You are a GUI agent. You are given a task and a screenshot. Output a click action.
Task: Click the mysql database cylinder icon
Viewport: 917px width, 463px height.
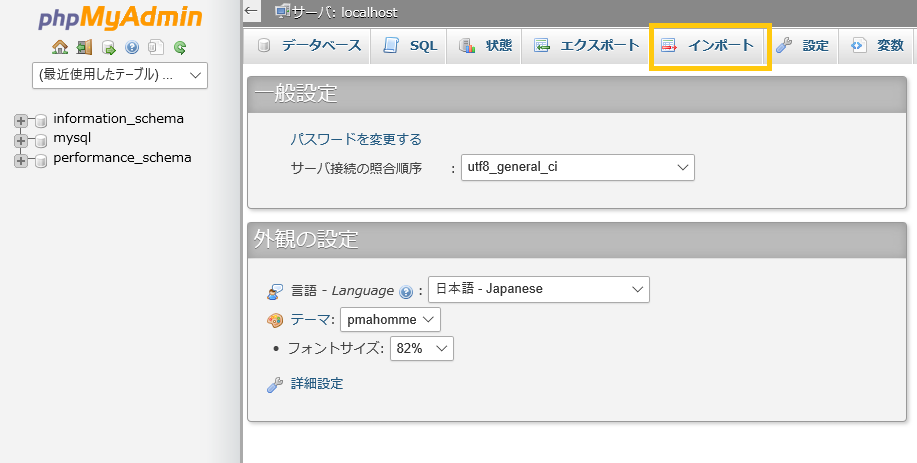(x=41, y=140)
